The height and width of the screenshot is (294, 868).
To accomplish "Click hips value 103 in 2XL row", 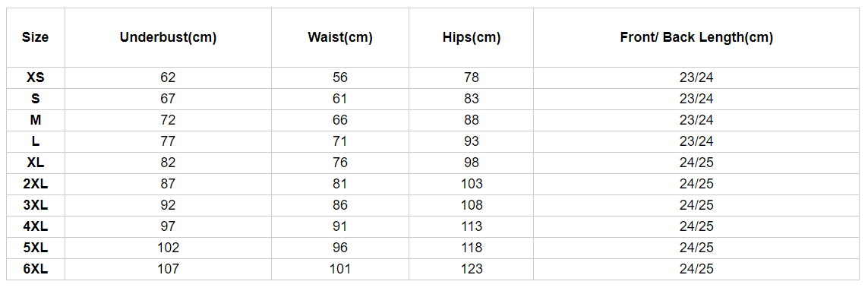I will tap(472, 185).
